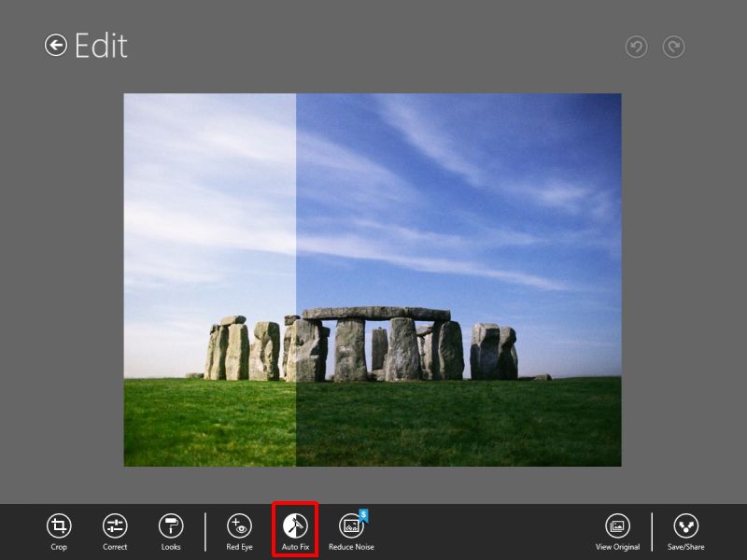Go back using the arrow beside Edit
Screen dimensions: 747x560
(56, 46)
